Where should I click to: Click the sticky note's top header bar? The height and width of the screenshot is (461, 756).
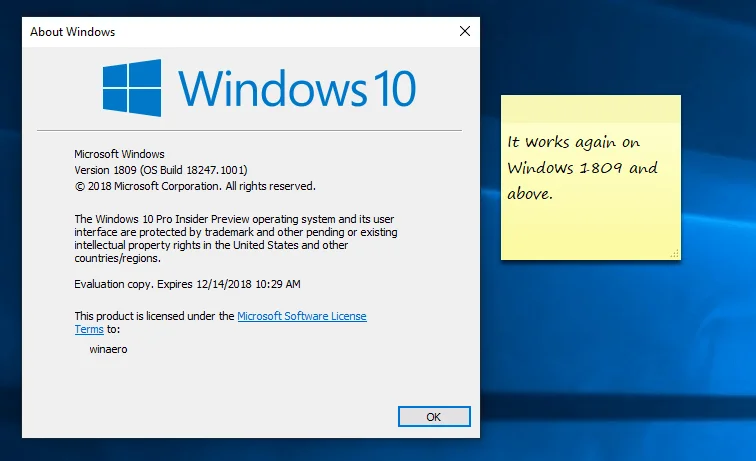tap(590, 105)
